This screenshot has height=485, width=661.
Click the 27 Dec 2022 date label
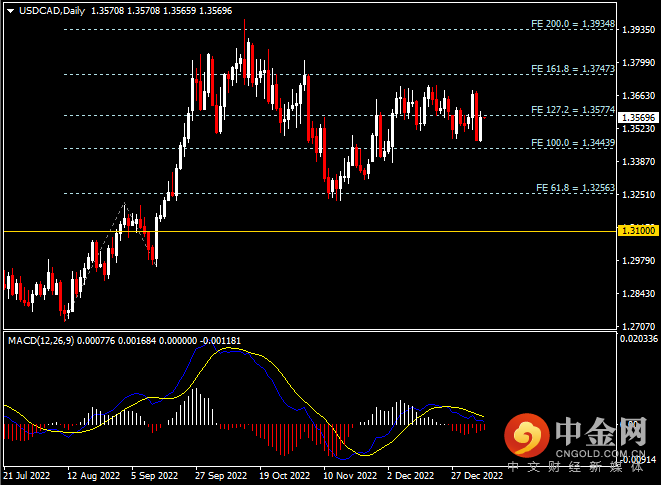point(477,477)
